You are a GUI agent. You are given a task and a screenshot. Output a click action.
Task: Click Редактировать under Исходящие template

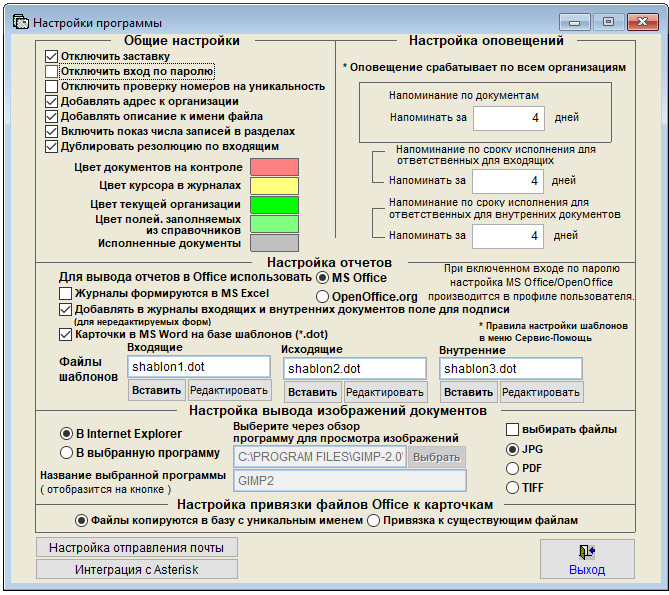(385, 392)
